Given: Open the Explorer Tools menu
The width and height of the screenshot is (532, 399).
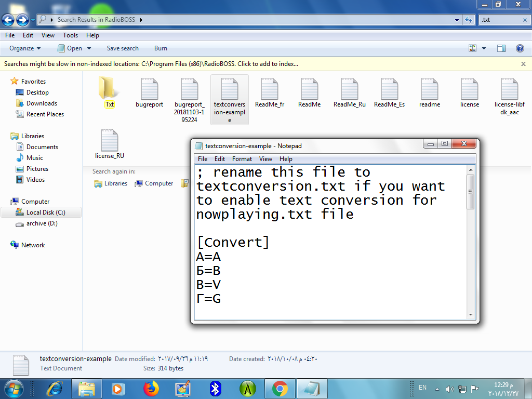Looking at the screenshot, I should click(x=70, y=35).
